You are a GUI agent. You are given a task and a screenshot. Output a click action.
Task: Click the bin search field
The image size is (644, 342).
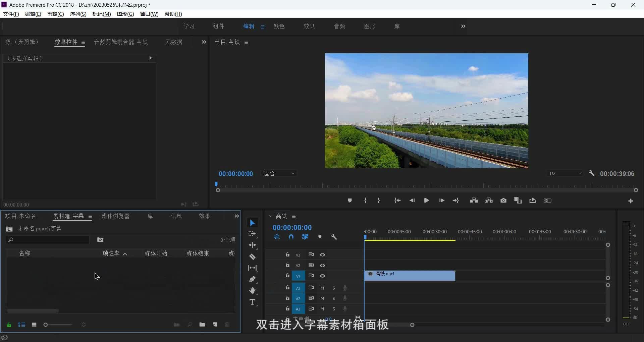click(48, 240)
